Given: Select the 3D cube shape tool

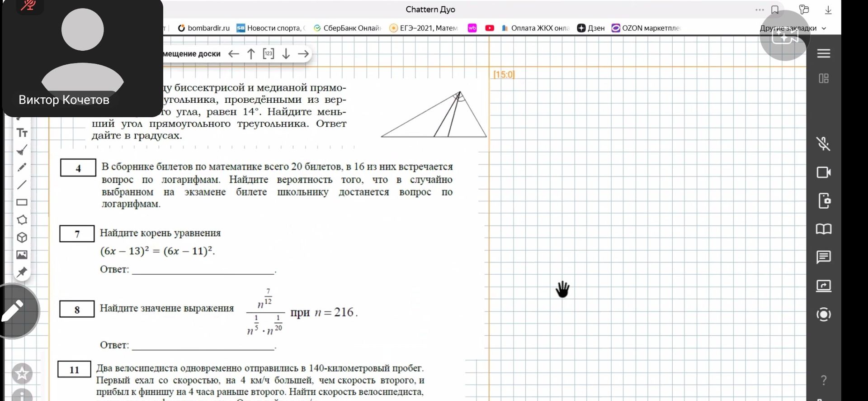Looking at the screenshot, I should tap(22, 238).
